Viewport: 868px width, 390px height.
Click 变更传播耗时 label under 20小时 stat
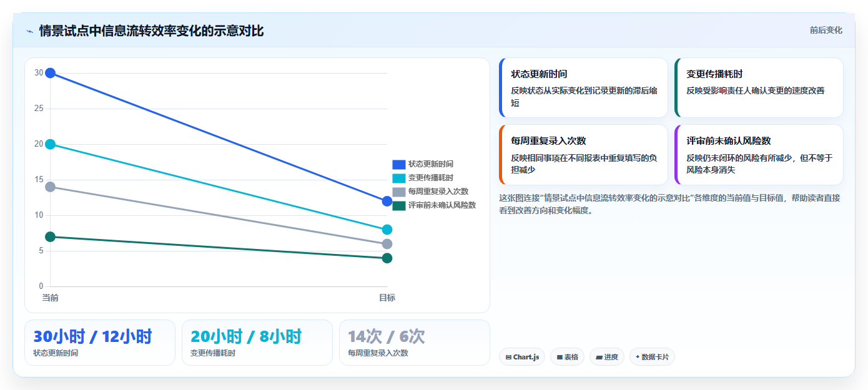coord(213,353)
